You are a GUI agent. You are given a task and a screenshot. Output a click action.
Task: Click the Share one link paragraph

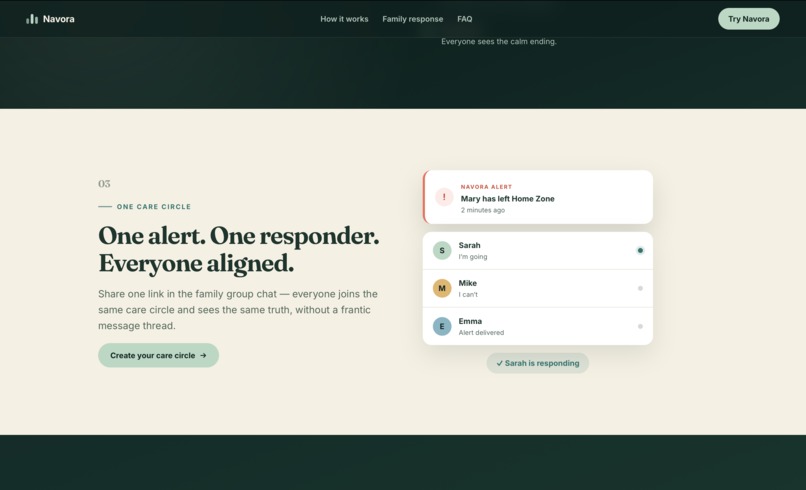click(x=238, y=310)
